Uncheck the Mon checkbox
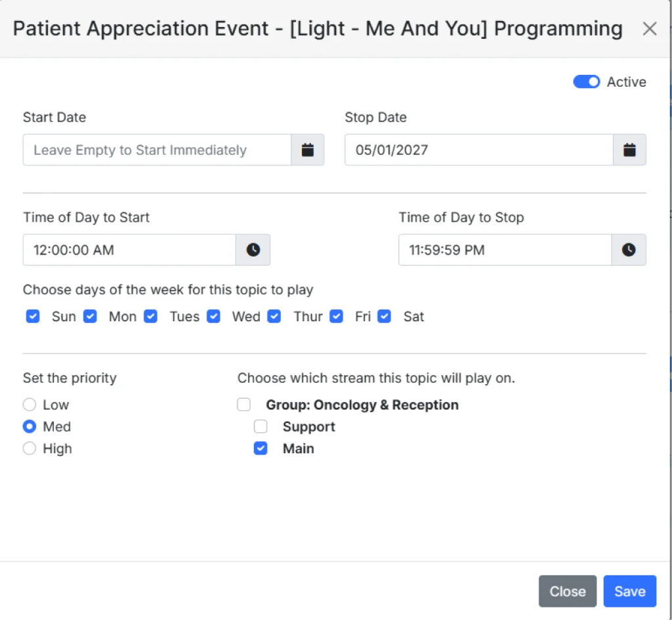Viewport: 672px width, 620px height. 89,316
